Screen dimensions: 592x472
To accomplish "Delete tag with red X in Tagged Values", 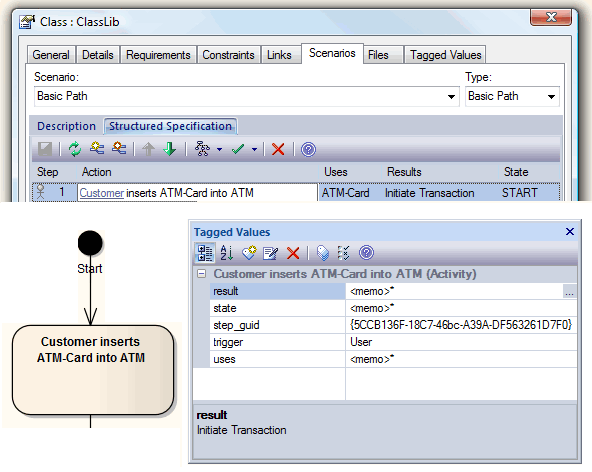I will click(293, 253).
